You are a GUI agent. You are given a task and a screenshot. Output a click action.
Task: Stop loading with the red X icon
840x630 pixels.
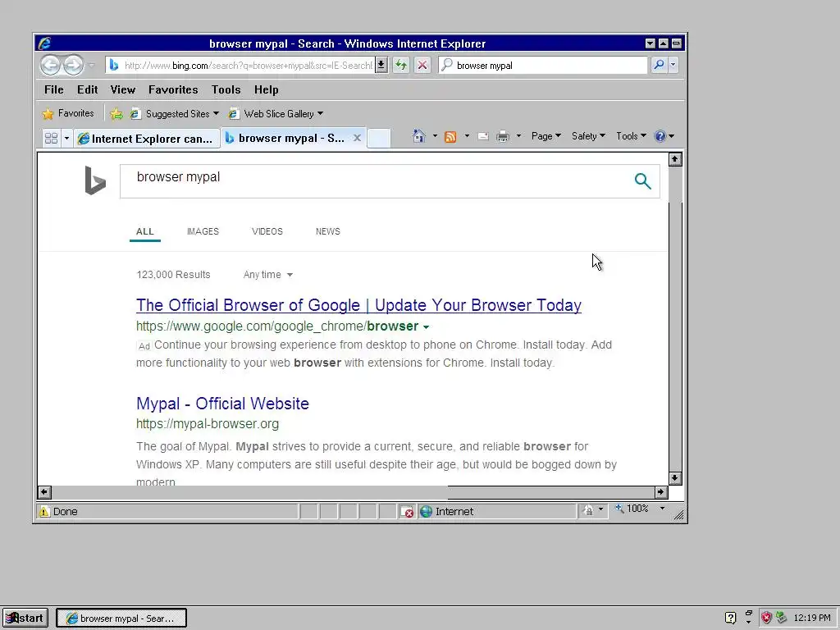coord(422,66)
